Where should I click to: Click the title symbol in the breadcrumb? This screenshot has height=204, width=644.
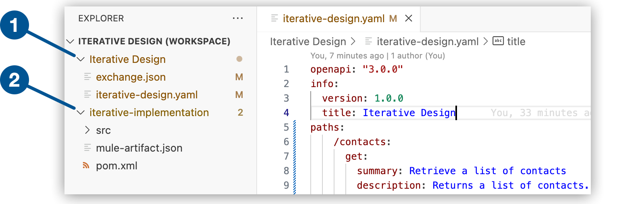point(516,42)
